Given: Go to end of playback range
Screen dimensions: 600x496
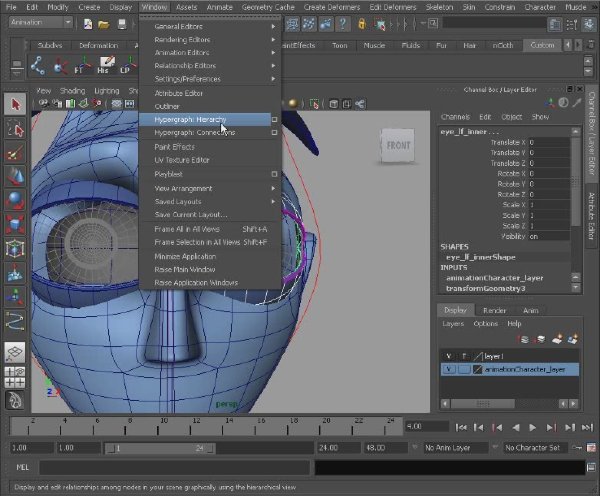Looking at the screenshot, I should point(587,427).
